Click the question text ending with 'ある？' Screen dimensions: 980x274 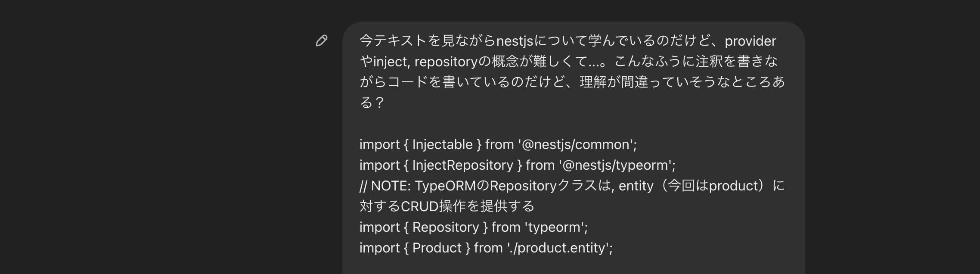coord(370,103)
